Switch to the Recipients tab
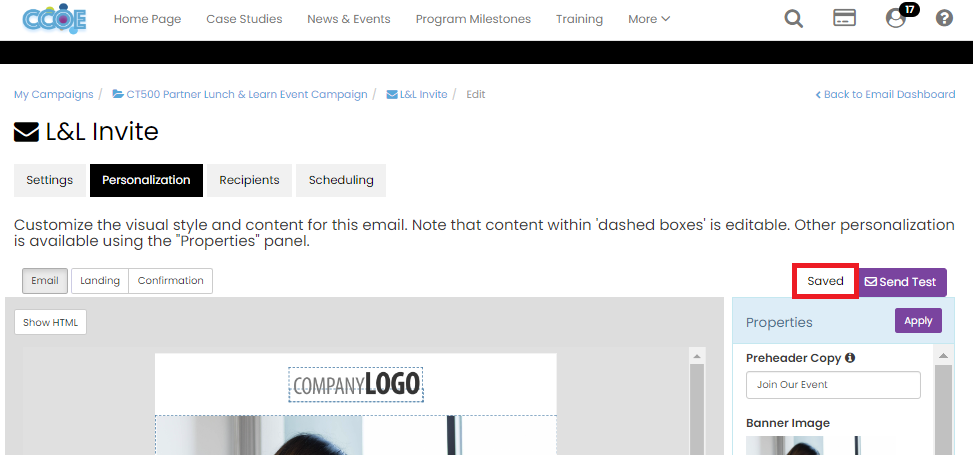 tap(249, 180)
